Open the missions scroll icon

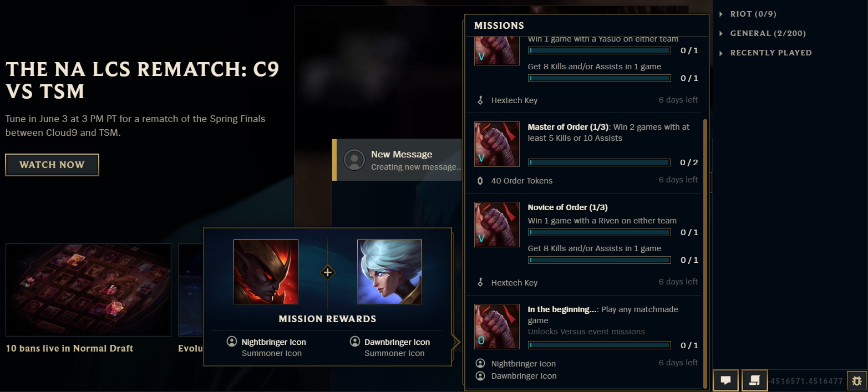click(x=754, y=380)
